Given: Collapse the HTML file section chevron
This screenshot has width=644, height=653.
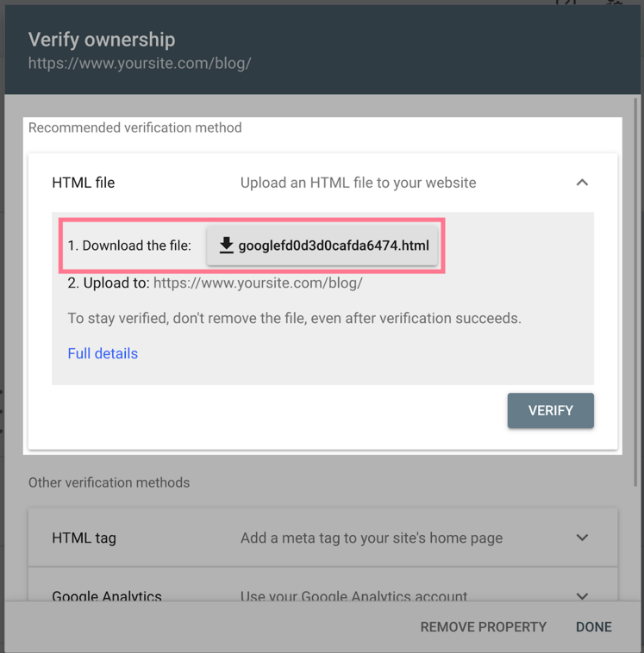Looking at the screenshot, I should [x=582, y=183].
